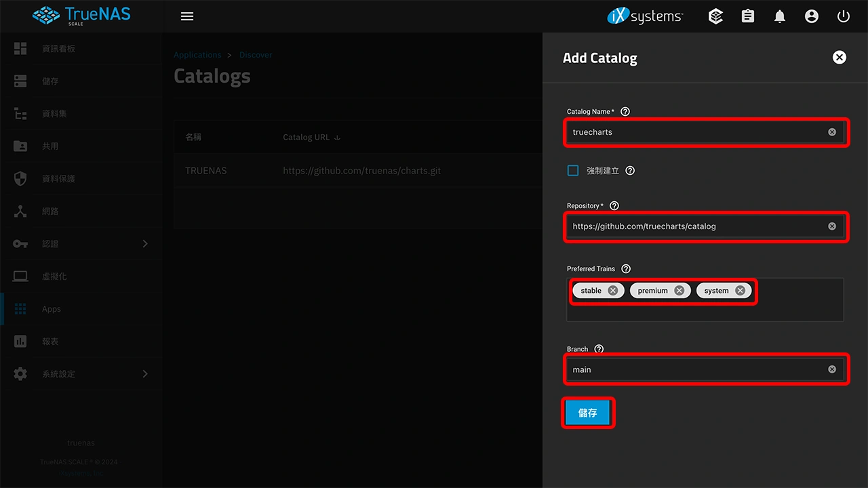Expand the 認證 sidebar submenu
This screenshot has height=488, width=868.
click(144, 244)
